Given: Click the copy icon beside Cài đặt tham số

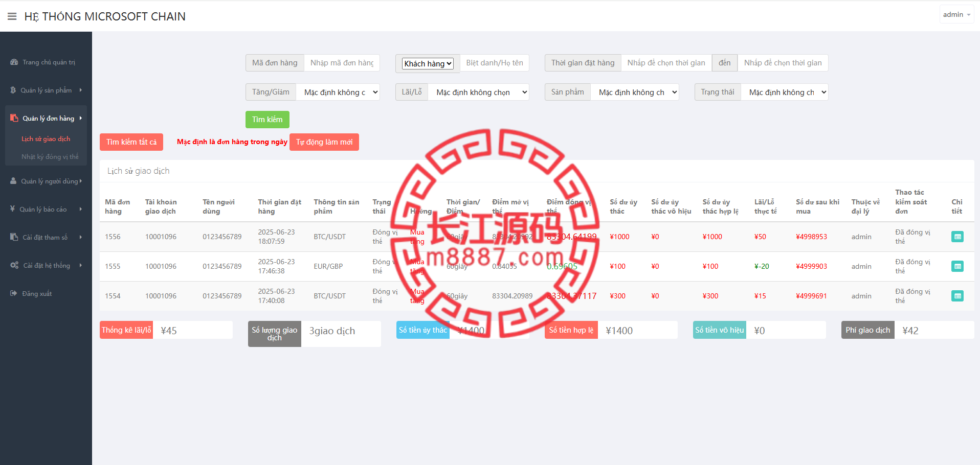Looking at the screenshot, I should pos(14,237).
